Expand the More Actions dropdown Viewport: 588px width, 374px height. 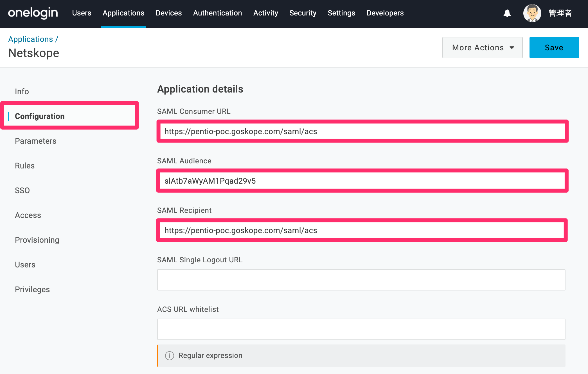click(x=482, y=48)
